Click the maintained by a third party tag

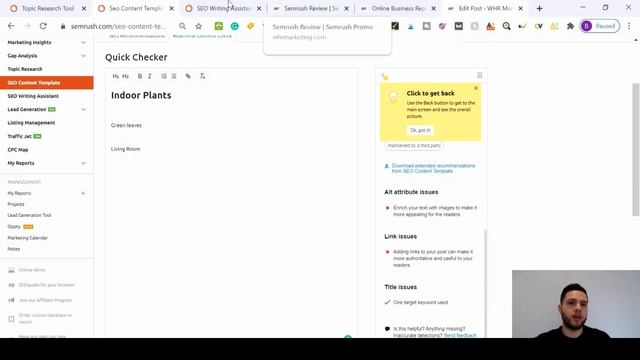click(414, 146)
